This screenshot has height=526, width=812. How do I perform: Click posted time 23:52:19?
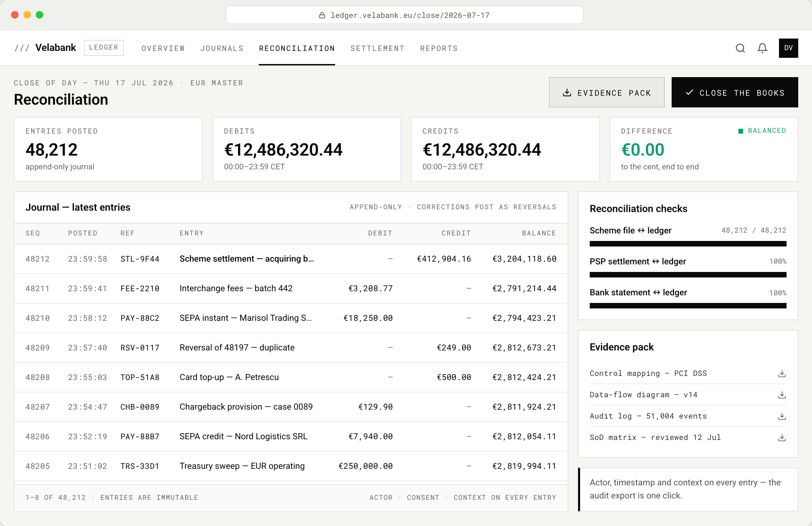[x=87, y=436]
